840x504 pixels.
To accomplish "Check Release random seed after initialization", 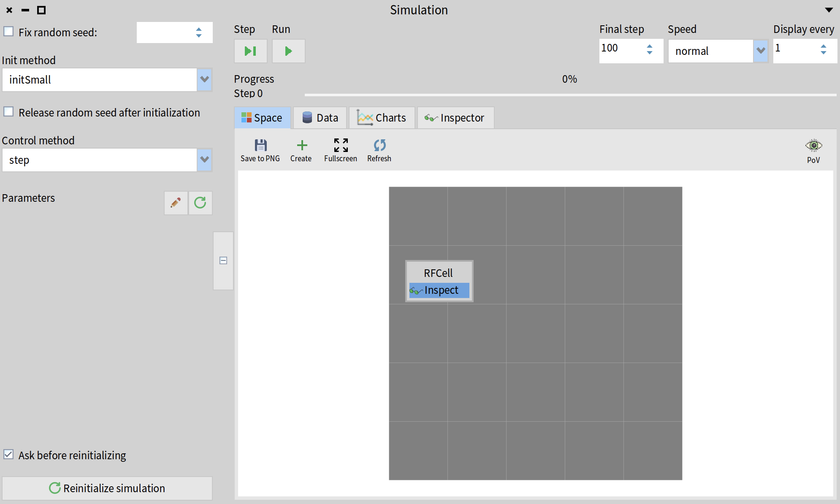I will [x=8, y=112].
